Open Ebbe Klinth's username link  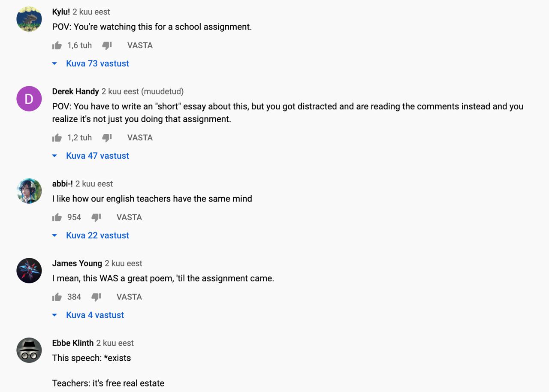[x=73, y=343]
